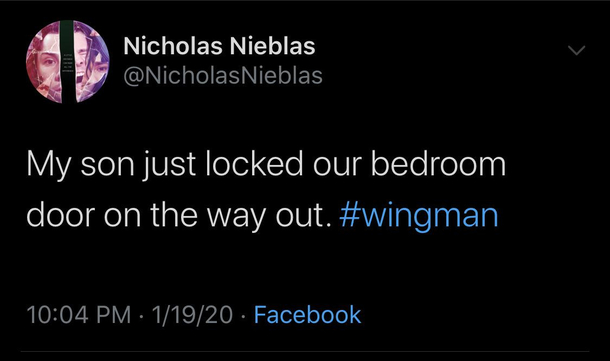The image size is (610, 361).
Task: Select the left face in the avatar
Action: [x=45, y=62]
